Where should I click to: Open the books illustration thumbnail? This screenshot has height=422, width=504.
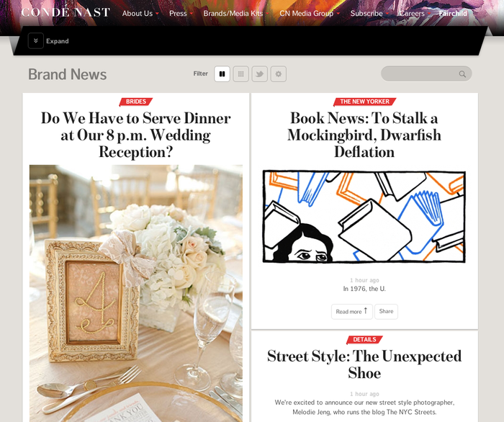tap(364, 217)
